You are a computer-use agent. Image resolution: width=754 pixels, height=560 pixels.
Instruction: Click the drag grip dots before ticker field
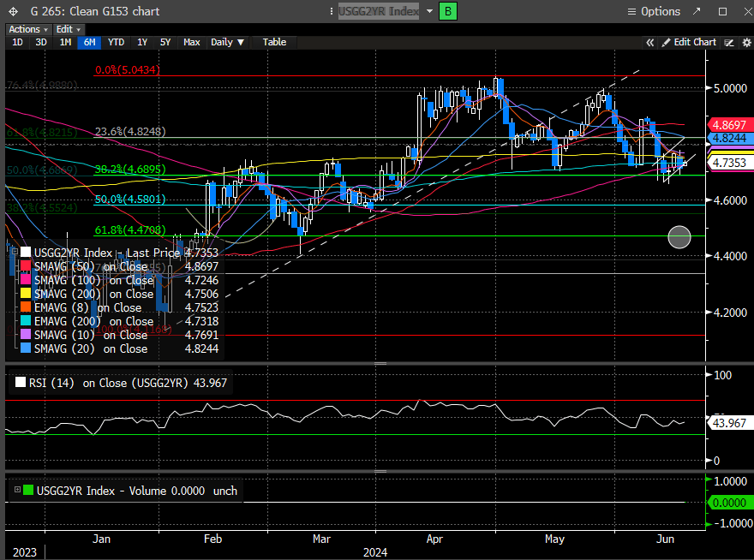tap(333, 12)
